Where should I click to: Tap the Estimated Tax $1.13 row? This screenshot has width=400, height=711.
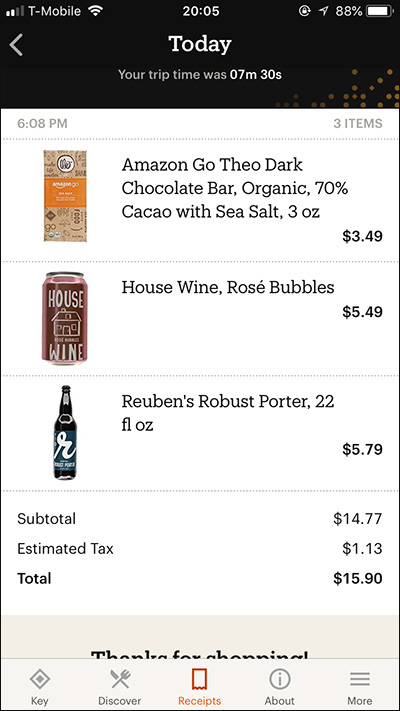[200, 549]
